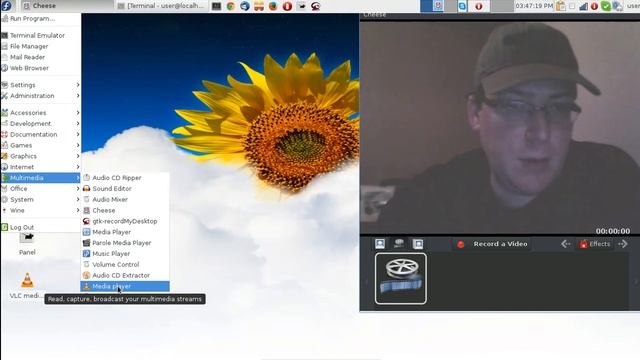Image resolution: width=640 pixels, height=360 pixels.
Task: Expand the Settings submenu
Action: [x=41, y=85]
